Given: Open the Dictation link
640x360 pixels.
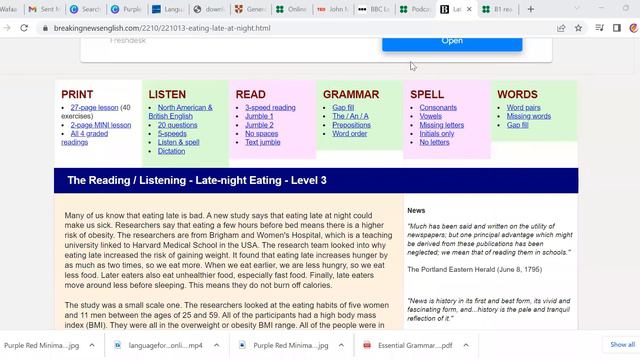Looking at the screenshot, I should [x=171, y=151].
